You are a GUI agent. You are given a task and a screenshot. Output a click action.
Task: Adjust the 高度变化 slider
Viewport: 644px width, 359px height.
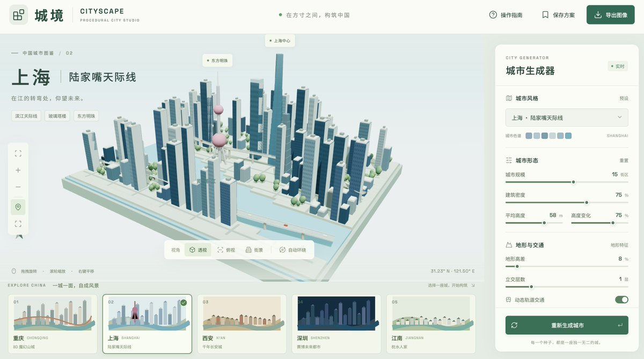(599, 223)
